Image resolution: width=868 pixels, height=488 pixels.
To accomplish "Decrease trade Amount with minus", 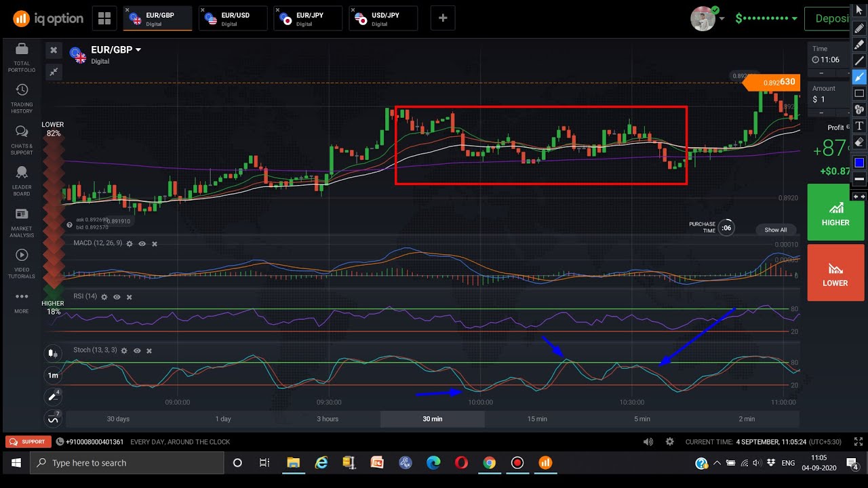I will click(821, 112).
